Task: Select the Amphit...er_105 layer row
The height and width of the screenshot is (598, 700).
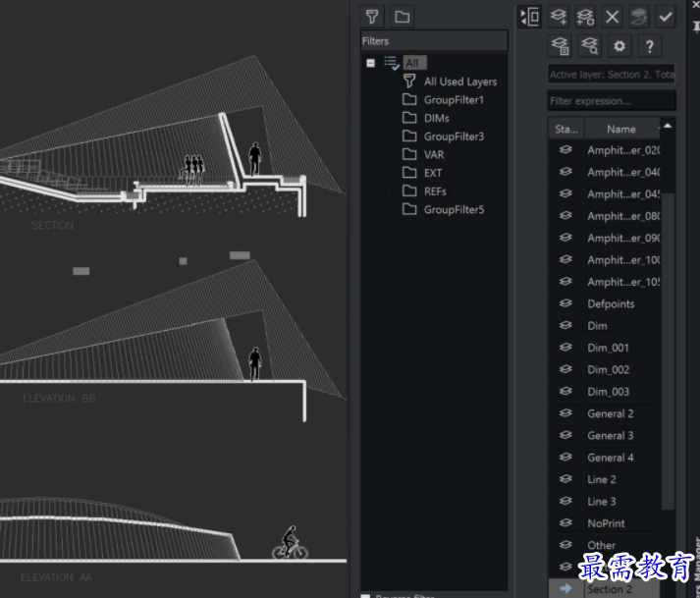Action: click(x=605, y=282)
